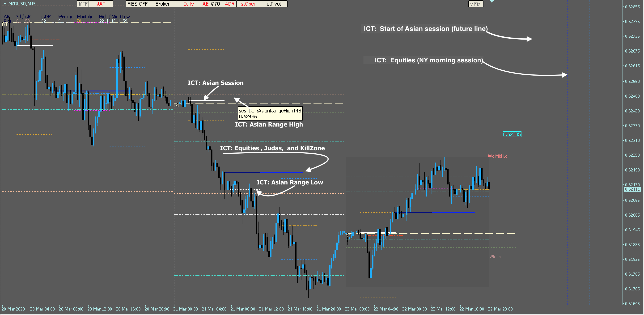The height and width of the screenshot is (315, 644).
Task: Select the 0.62335 cyan price label
Action: [x=512, y=135]
